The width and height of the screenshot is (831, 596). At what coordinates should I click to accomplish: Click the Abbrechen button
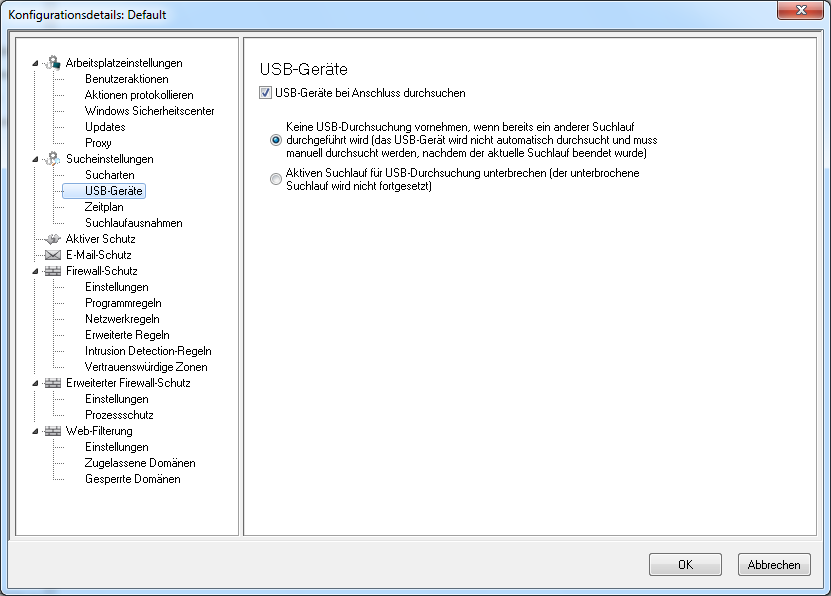coord(774,565)
